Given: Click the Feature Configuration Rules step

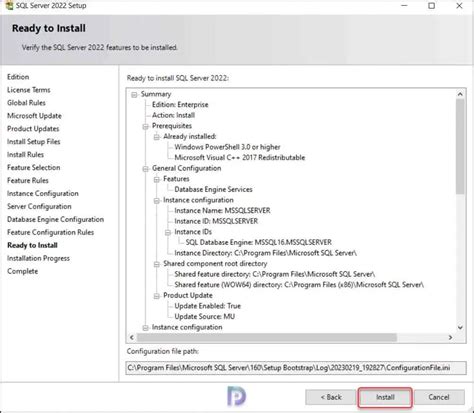Looking at the screenshot, I should click(x=50, y=232).
